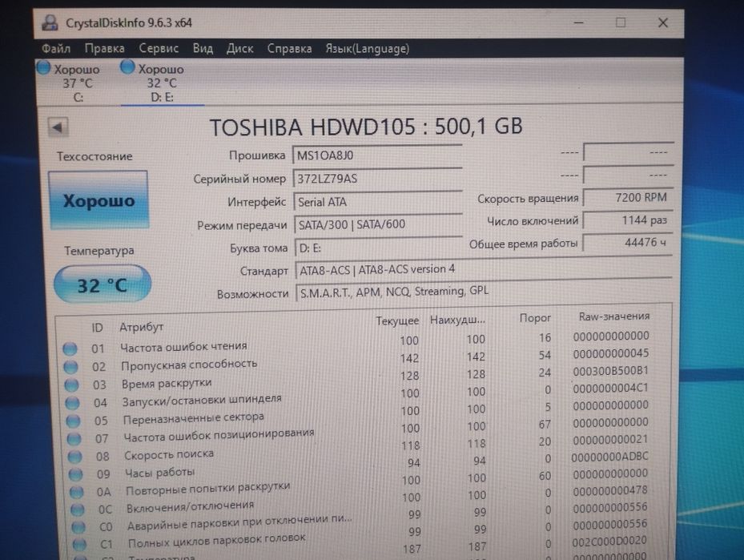This screenshot has width=744, height=560.
Task: Click status circle for attribute C1
Action: [x=80, y=544]
